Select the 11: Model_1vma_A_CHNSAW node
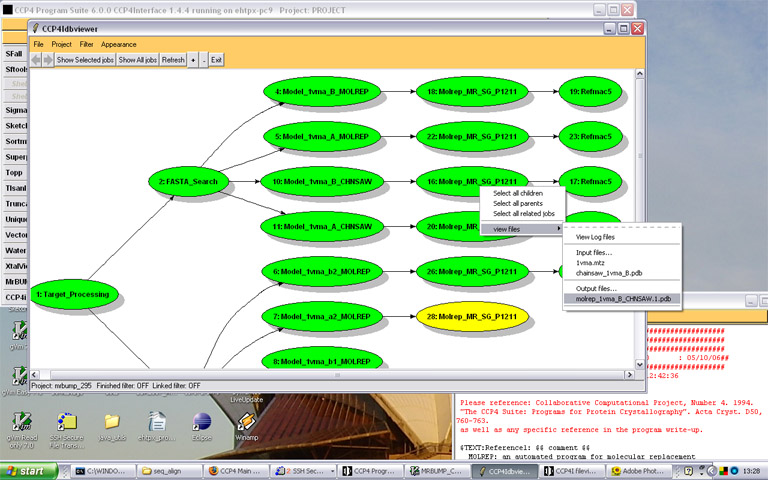The height and width of the screenshot is (480, 768). [322, 227]
